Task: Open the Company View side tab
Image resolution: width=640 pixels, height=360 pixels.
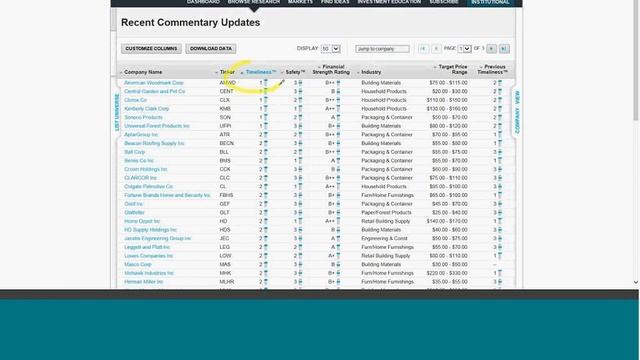Action: pyautogui.click(x=517, y=112)
